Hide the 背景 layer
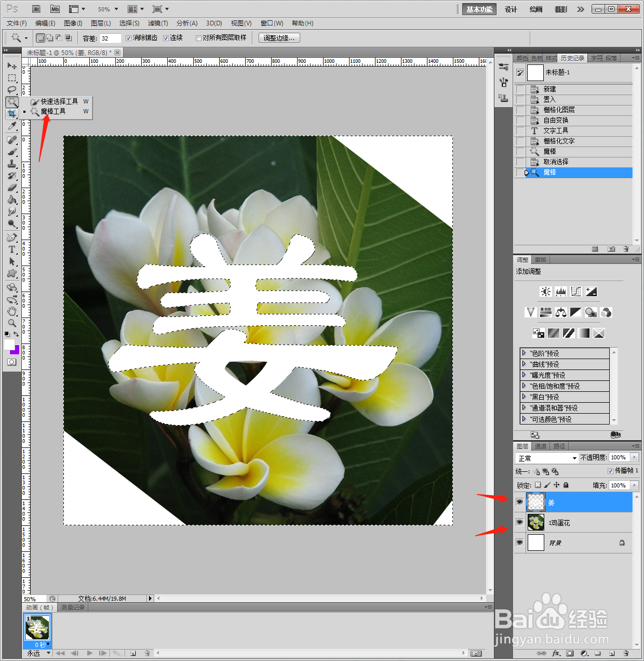This screenshot has width=644, height=661. tap(519, 543)
